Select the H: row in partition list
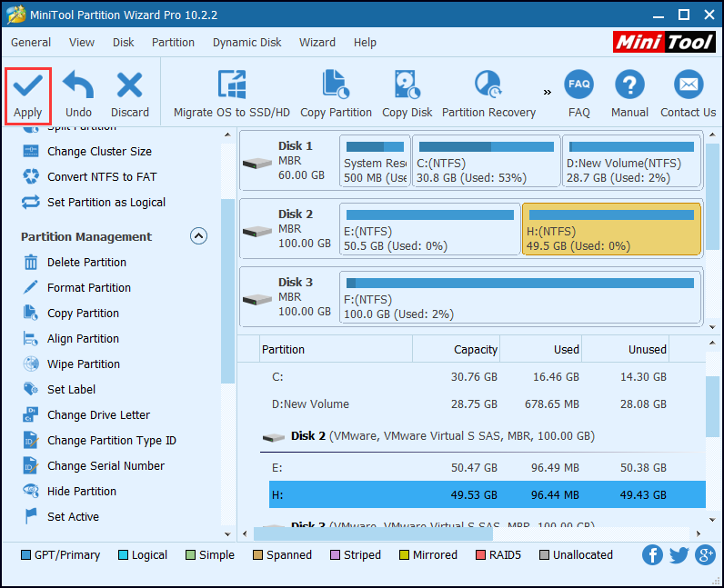This screenshot has height=588, width=724. pos(488,494)
